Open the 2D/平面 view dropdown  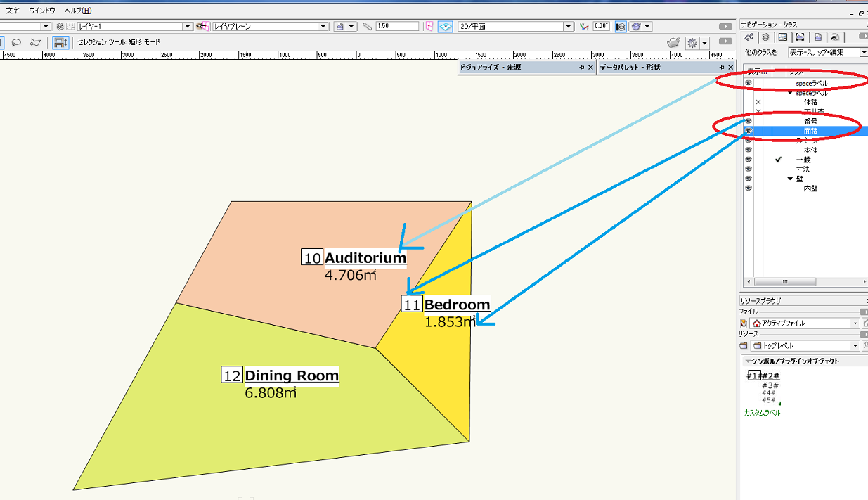click(569, 26)
